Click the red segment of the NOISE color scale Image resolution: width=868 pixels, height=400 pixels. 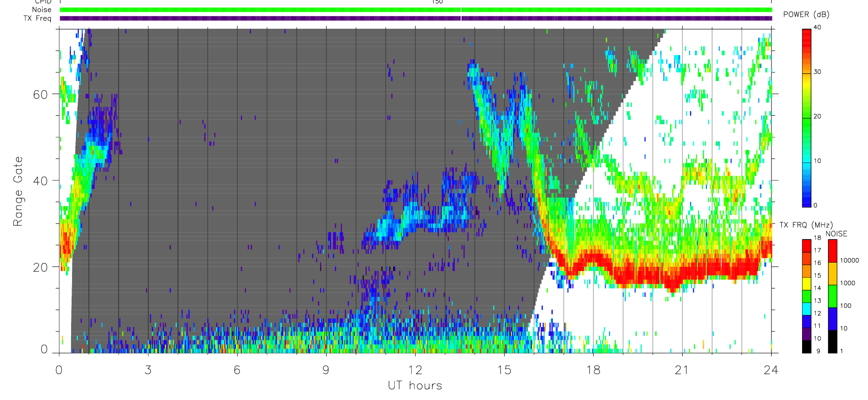(833, 251)
